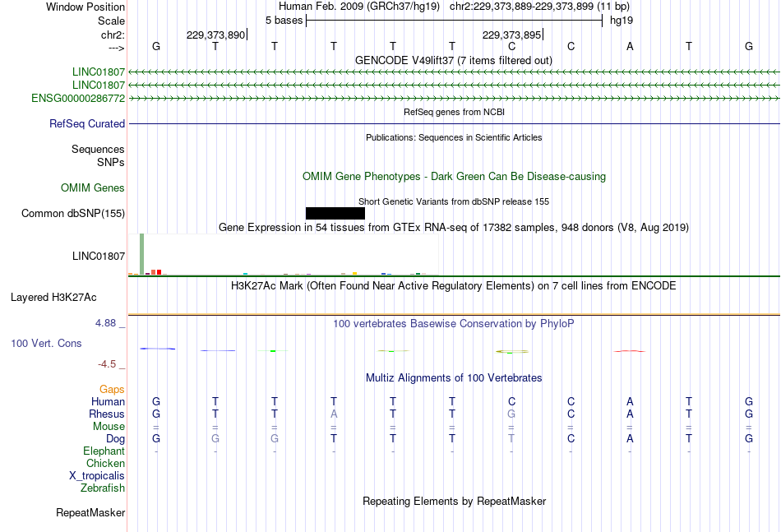
Task: Click the ---> base sequence direction label
Action: pos(117,48)
